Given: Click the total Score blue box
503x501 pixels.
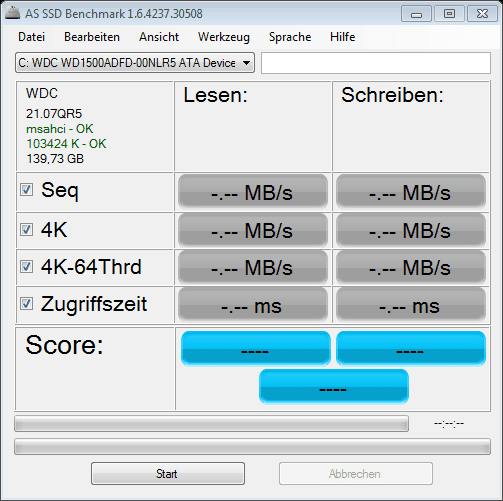Looking at the screenshot, I should [334, 387].
